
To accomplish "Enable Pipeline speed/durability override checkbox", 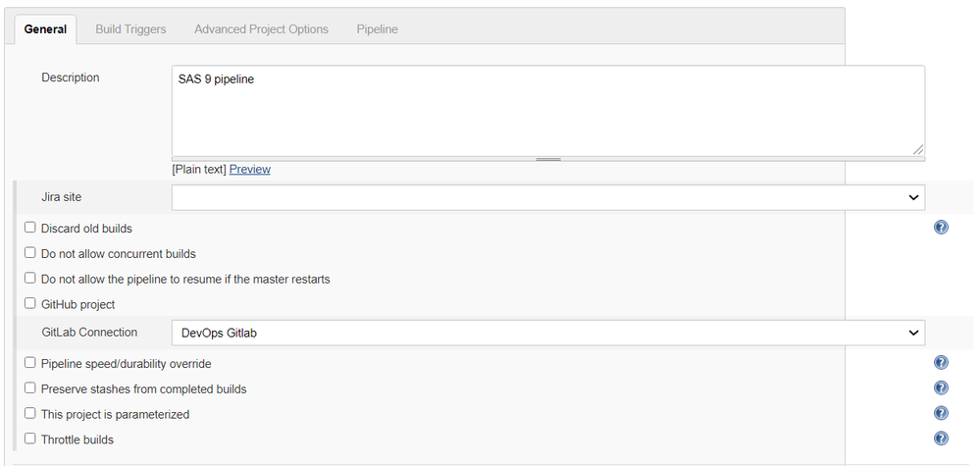I will click(x=30, y=362).
